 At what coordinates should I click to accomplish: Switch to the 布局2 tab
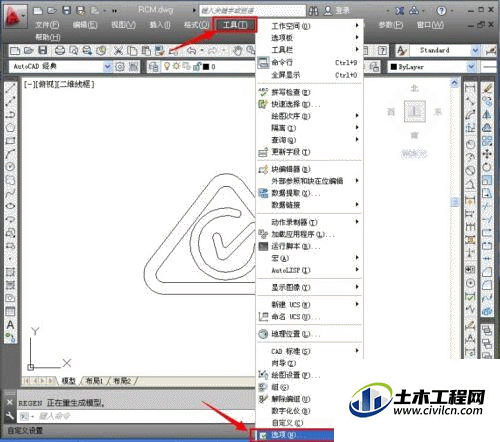click(122, 380)
